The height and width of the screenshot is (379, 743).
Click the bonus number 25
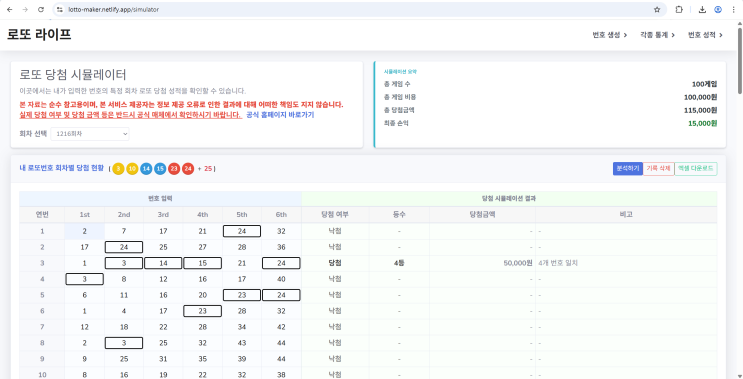pos(208,169)
